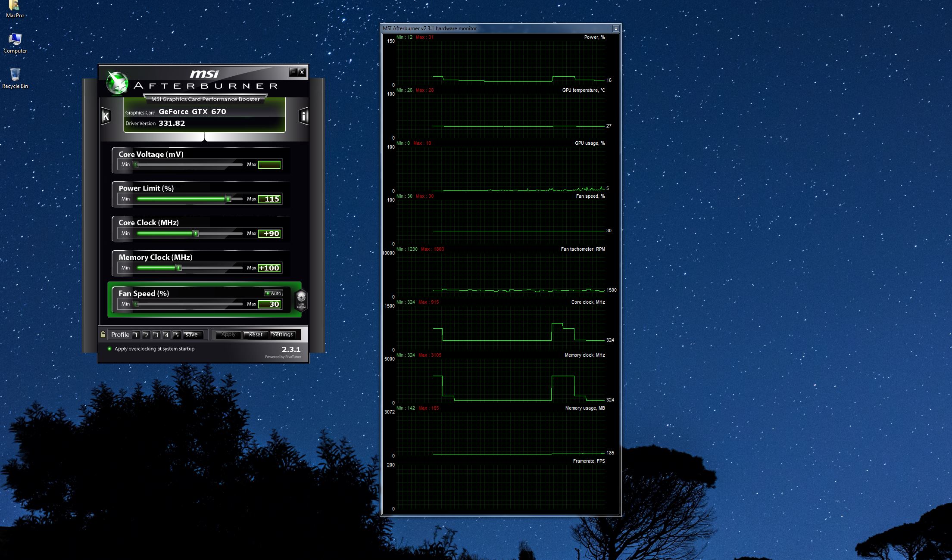Image resolution: width=952 pixels, height=560 pixels.
Task: Select profile slot 3
Action: point(156,335)
